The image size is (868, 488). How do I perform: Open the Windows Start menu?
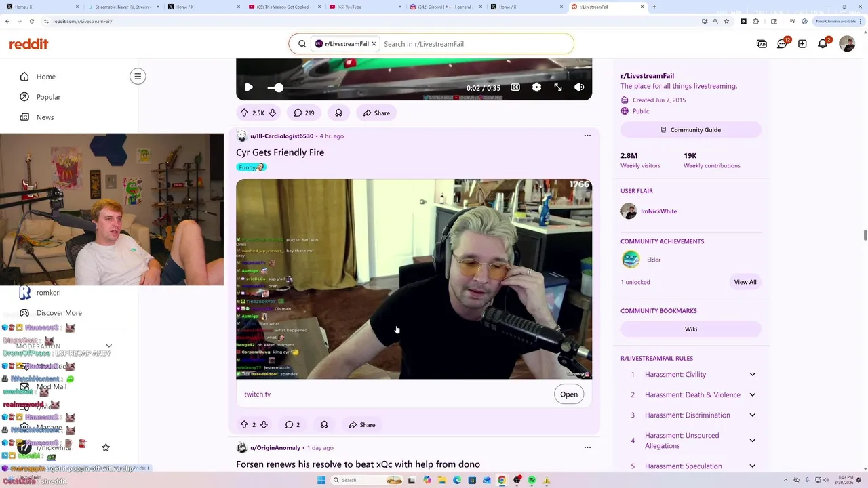click(x=321, y=481)
